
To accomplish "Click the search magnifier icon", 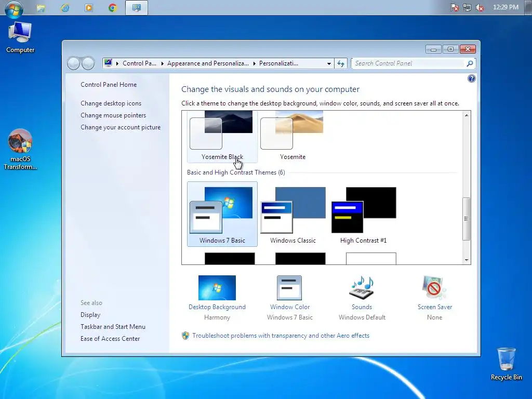I will [470, 63].
